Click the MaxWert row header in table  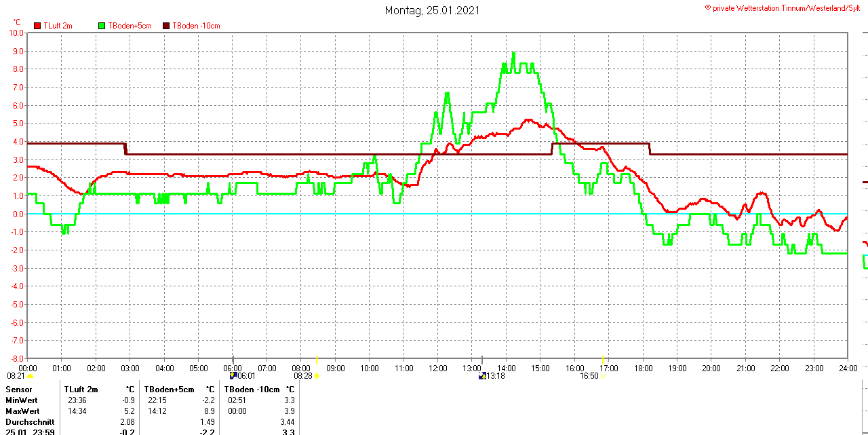click(x=23, y=411)
